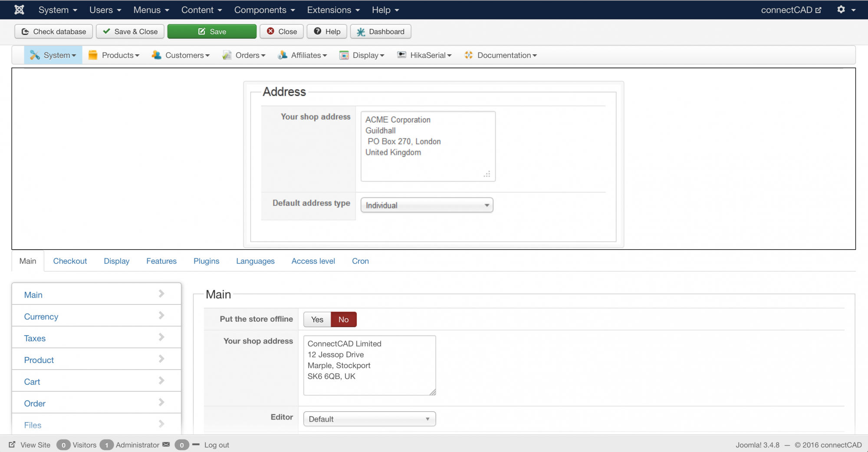Click the messages count badge in the footer
Screen dimensions: 868x452
[182, 445]
